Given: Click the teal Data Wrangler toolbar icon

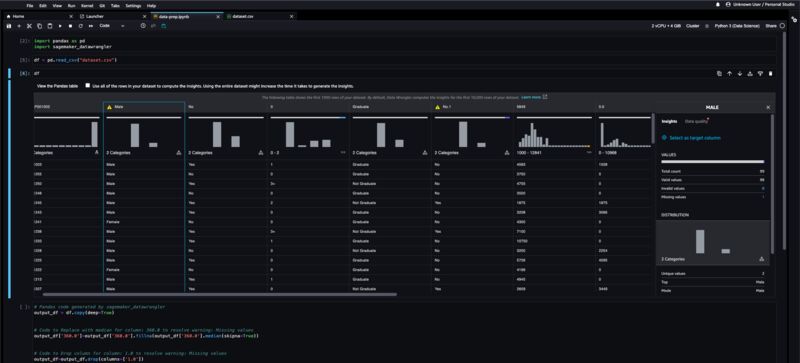Looking at the screenshot, I should coord(164,26).
